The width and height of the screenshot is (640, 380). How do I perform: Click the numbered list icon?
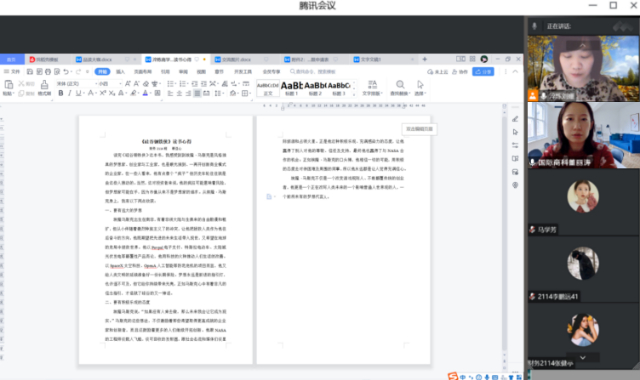pyautogui.click(x=182, y=84)
